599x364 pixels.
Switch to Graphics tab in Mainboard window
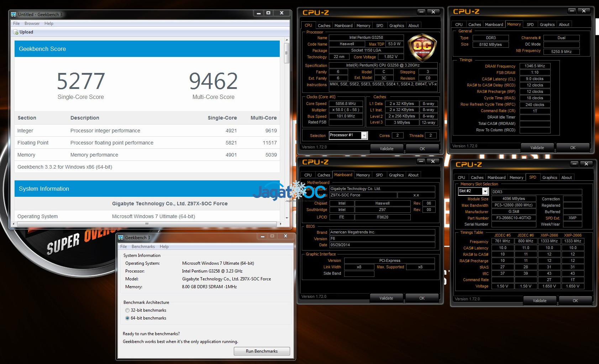point(396,175)
